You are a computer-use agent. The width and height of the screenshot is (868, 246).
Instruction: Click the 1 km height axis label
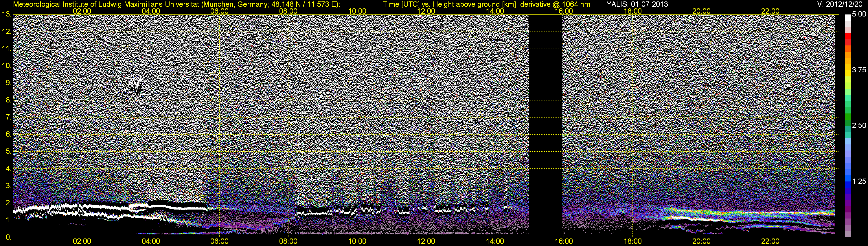click(8, 220)
